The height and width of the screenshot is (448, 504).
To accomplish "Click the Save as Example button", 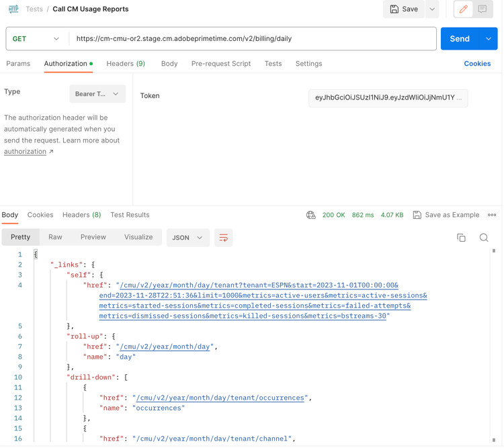I will [x=446, y=215].
